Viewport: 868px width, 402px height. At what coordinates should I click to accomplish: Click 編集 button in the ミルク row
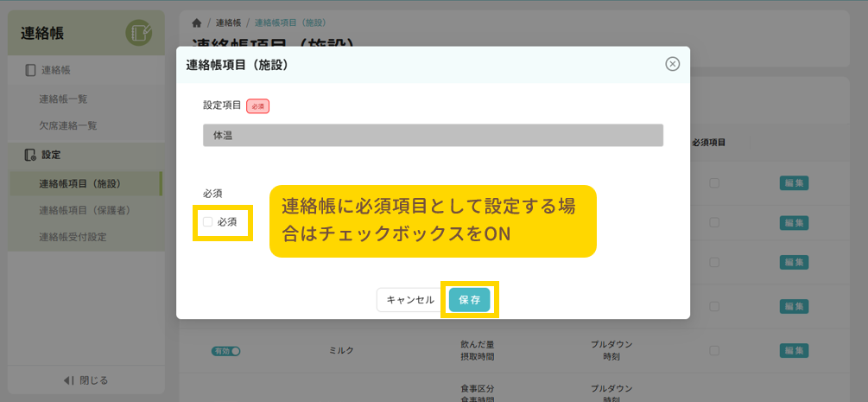pyautogui.click(x=794, y=350)
